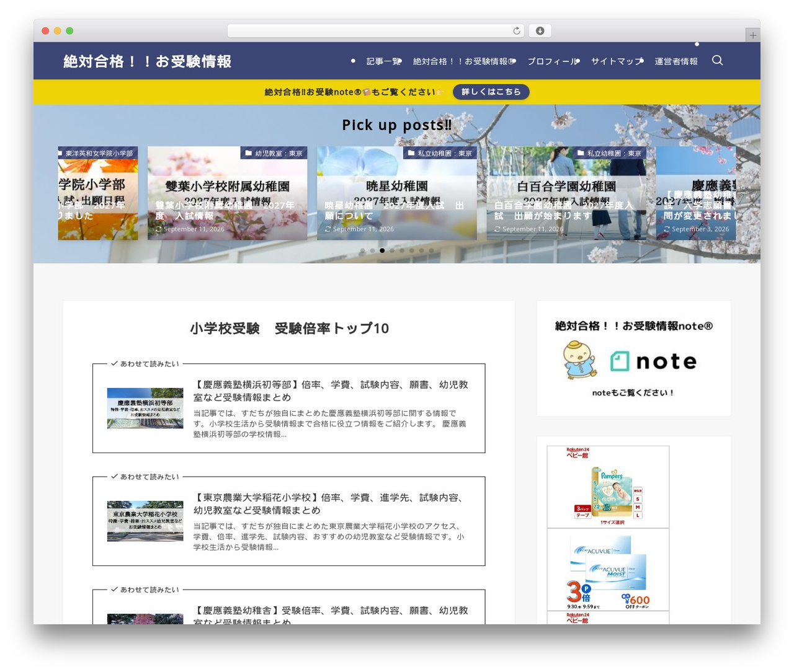Click the Pampers diaper advertisement

(608, 487)
